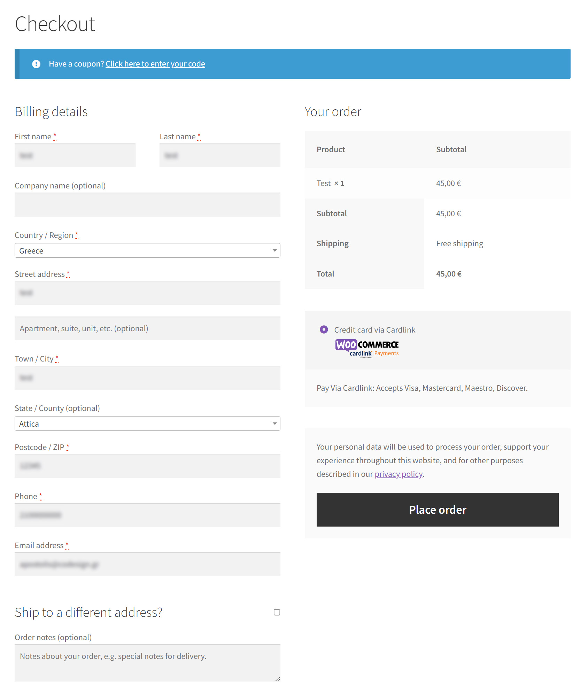Click the State dropdown arrow
Screen dimensions: 588x700
pos(274,424)
